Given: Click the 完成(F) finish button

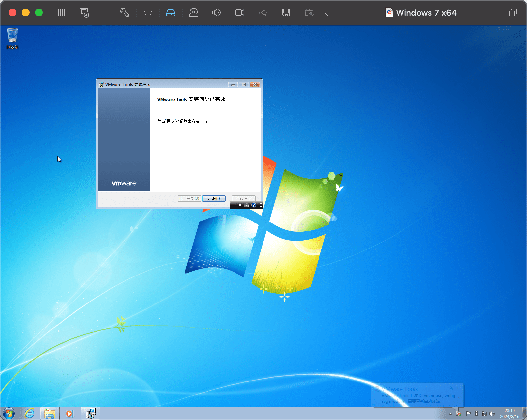Looking at the screenshot, I should [x=213, y=198].
